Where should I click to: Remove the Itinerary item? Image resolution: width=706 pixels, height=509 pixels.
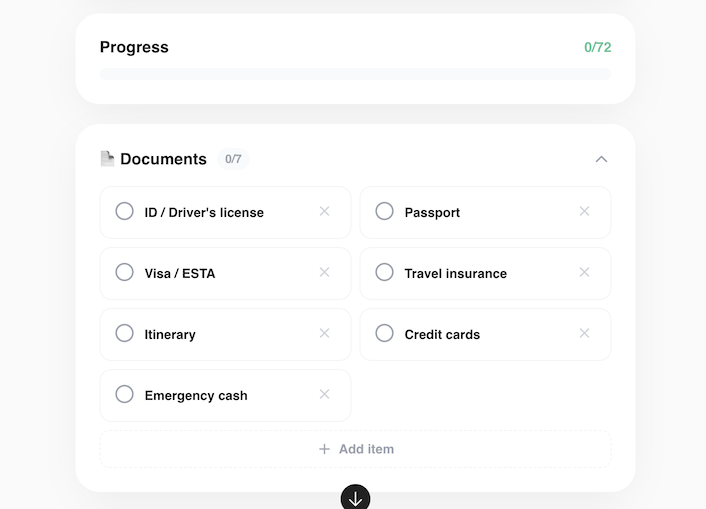324,333
